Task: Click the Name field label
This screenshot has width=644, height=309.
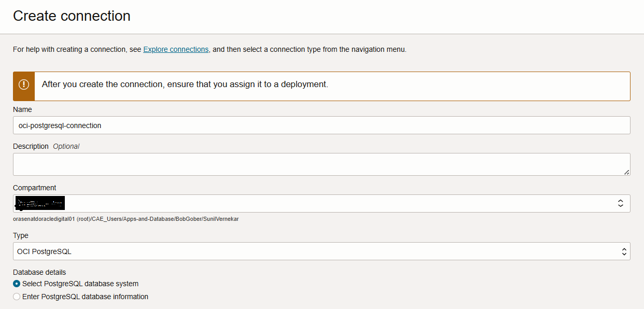Action: [x=22, y=109]
